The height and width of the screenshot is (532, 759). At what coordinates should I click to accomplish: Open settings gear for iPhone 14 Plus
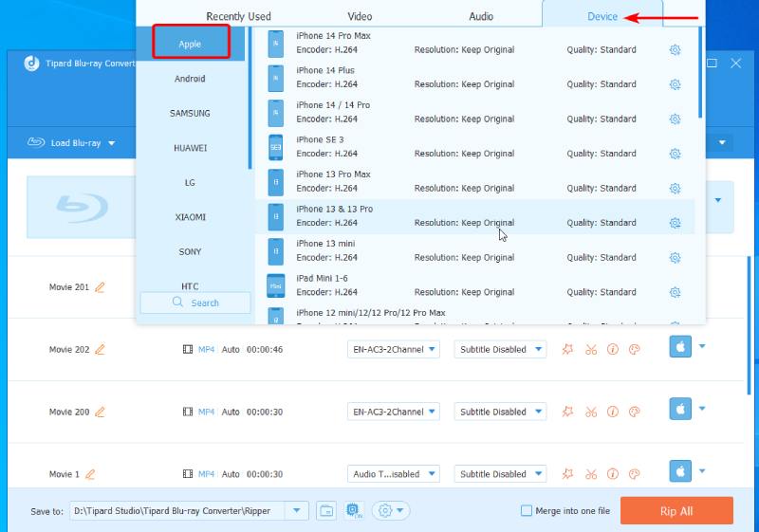[675, 84]
